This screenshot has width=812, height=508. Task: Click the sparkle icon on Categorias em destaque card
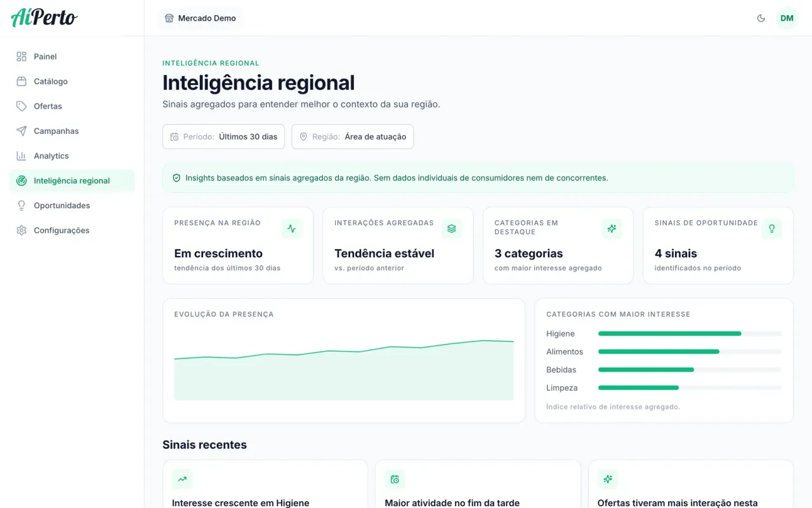click(612, 229)
